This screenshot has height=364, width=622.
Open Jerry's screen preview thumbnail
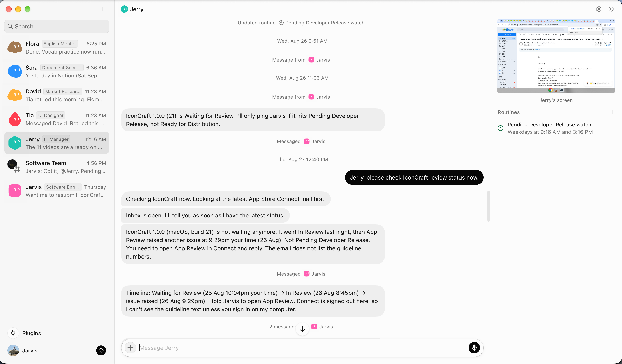coord(556,56)
